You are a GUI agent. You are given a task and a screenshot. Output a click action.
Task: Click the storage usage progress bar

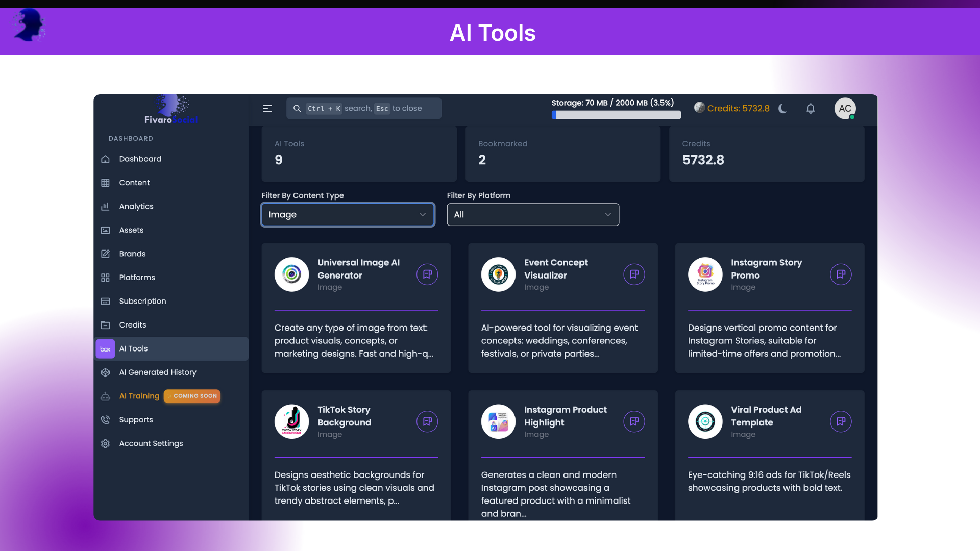pyautogui.click(x=616, y=115)
